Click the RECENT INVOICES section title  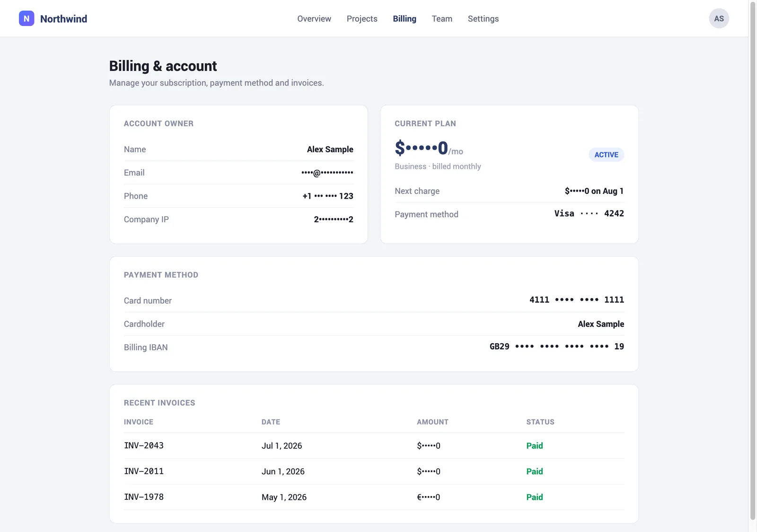(159, 403)
